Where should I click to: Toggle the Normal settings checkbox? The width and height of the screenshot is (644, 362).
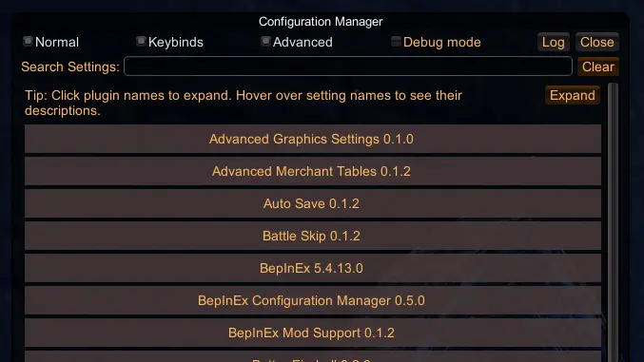[x=28, y=41]
